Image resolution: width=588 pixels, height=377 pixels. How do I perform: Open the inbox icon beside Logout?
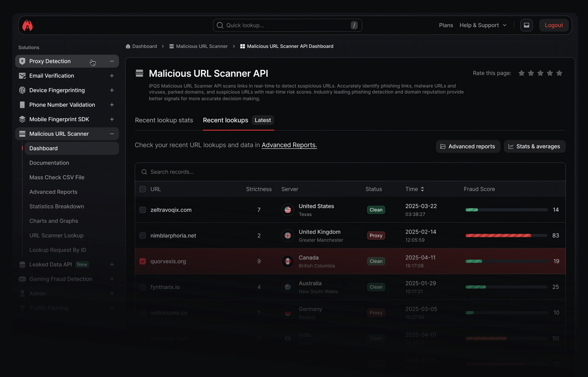(526, 25)
